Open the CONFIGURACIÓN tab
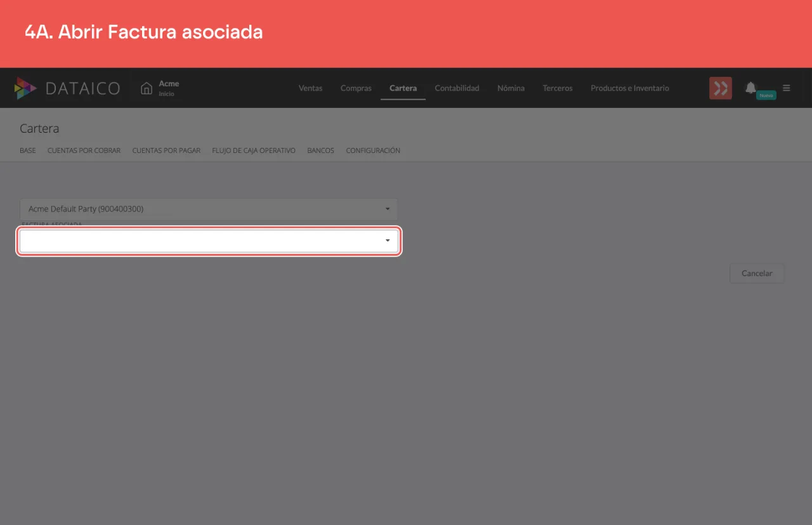 click(373, 150)
